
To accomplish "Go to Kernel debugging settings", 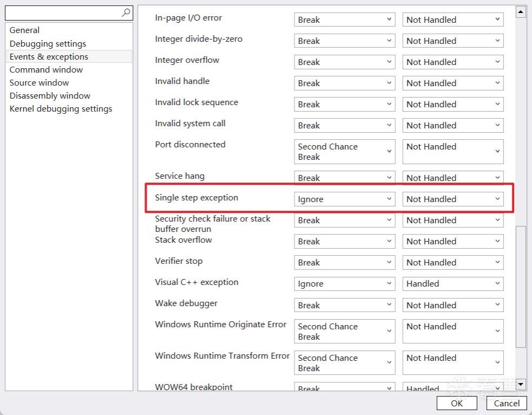I will pos(61,109).
